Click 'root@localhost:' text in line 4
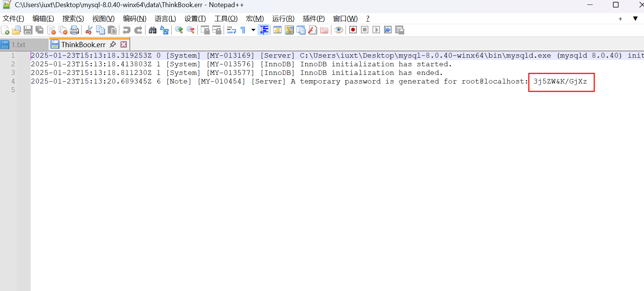Screen dimensions: 644x291 495,81
